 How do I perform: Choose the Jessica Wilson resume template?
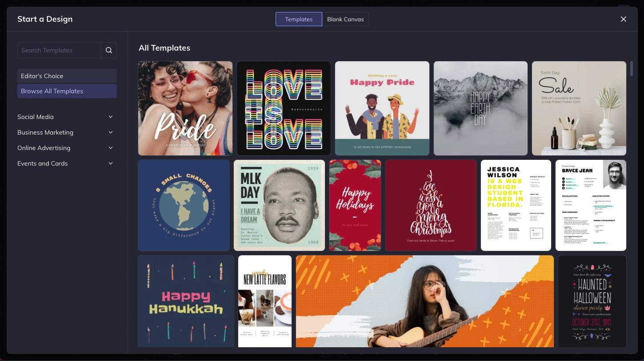pyautogui.click(x=516, y=205)
